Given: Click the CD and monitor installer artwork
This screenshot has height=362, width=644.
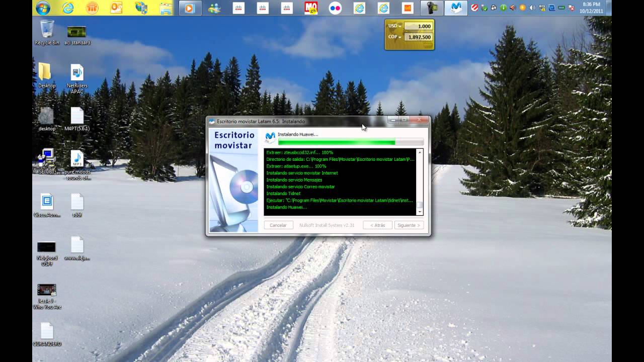Looking at the screenshot, I should coord(233,191).
